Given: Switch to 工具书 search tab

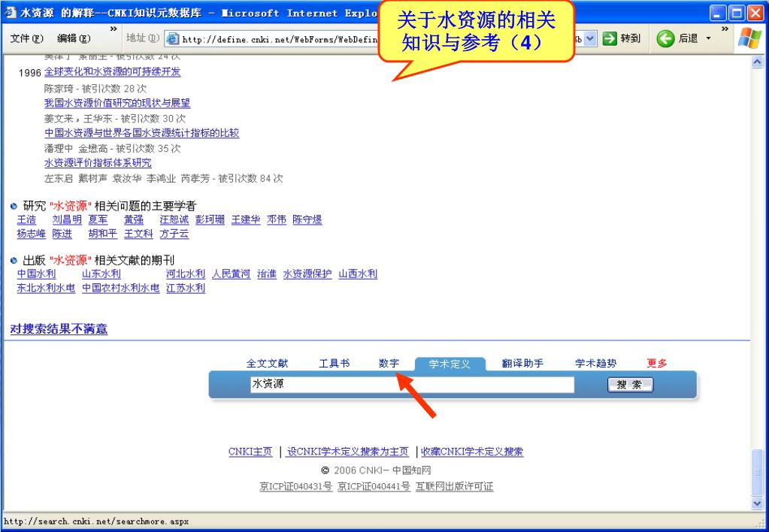Looking at the screenshot, I should coord(334,364).
